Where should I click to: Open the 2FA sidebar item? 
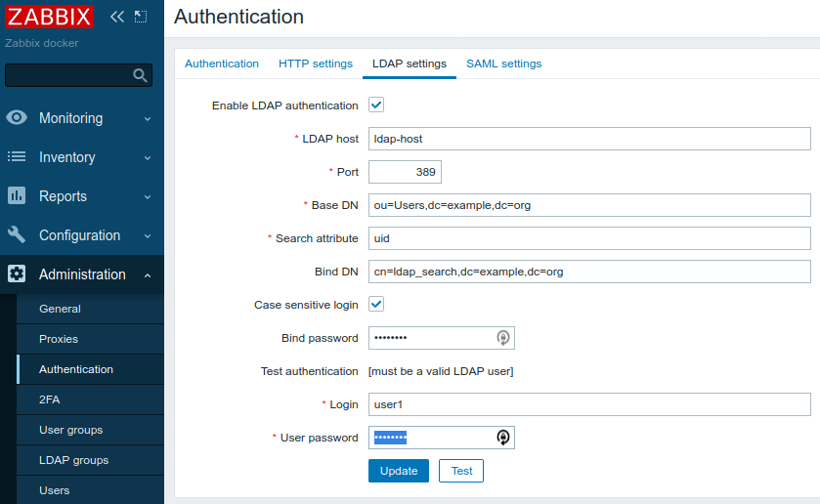coord(90,399)
